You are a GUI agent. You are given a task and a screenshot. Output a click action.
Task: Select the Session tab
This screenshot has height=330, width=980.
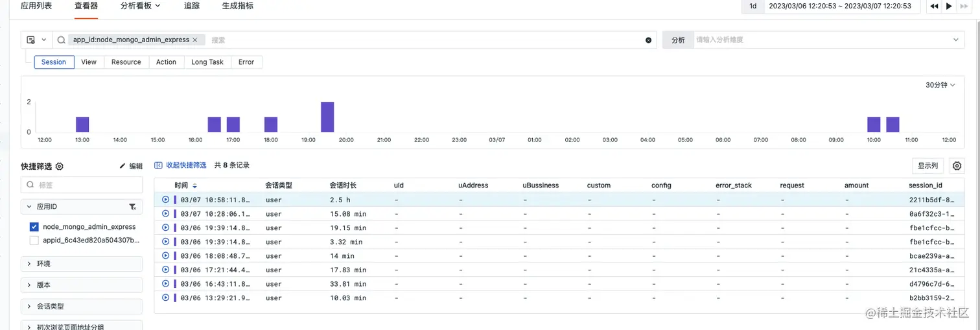click(x=54, y=62)
